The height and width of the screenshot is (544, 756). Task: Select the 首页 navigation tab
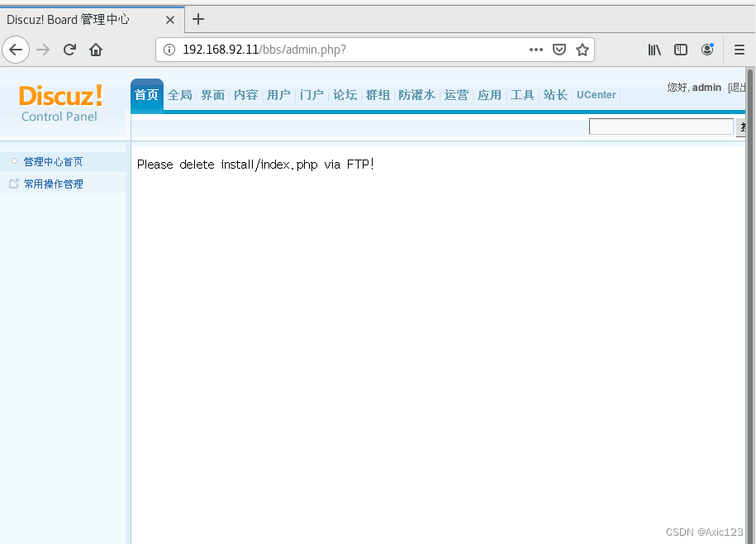(146, 95)
